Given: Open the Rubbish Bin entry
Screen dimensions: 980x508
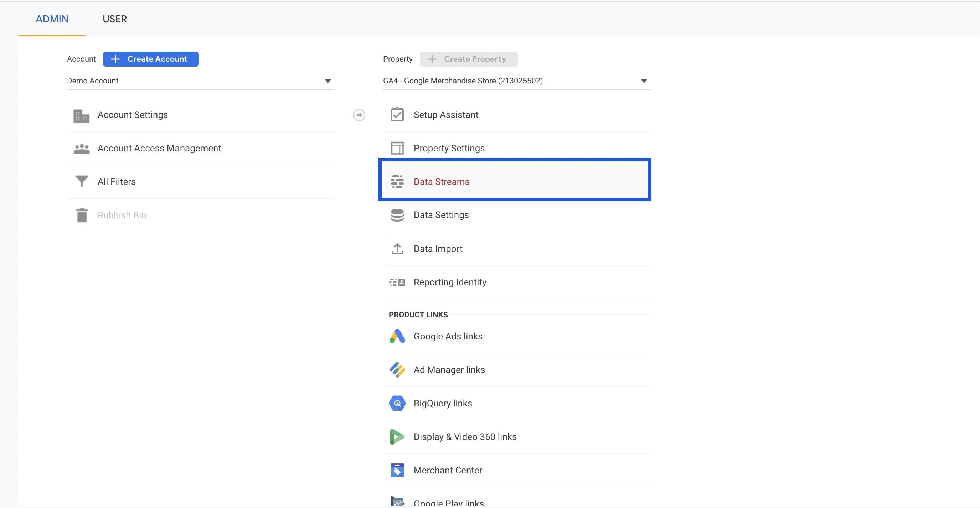Looking at the screenshot, I should (201, 215).
